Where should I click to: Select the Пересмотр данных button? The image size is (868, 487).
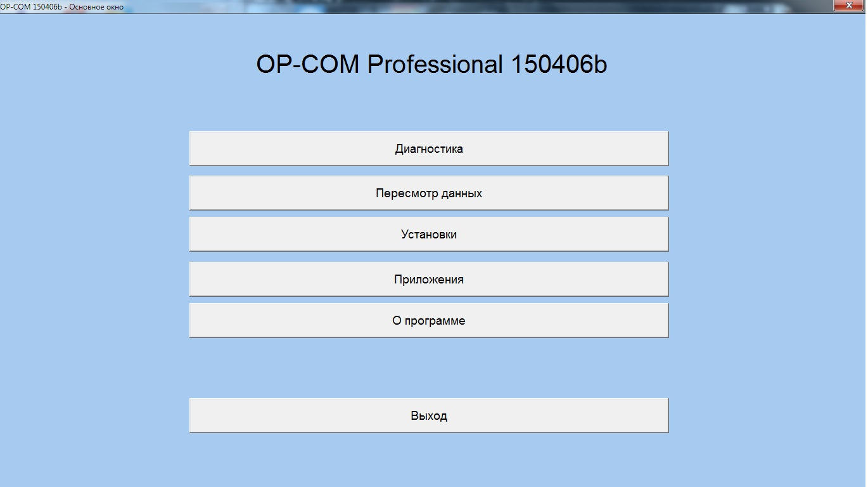point(429,193)
